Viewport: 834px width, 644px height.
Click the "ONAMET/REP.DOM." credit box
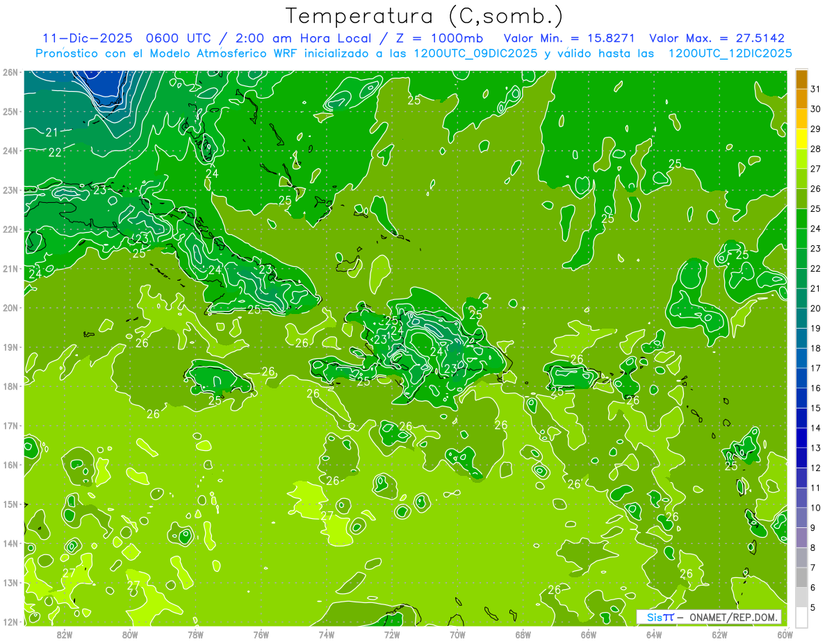708,617
